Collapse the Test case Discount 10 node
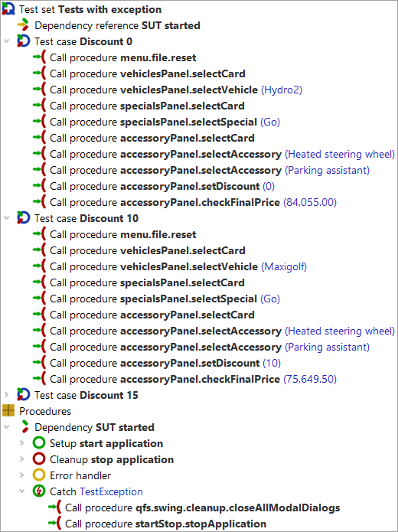The width and height of the screenshot is (398, 532). point(6,218)
